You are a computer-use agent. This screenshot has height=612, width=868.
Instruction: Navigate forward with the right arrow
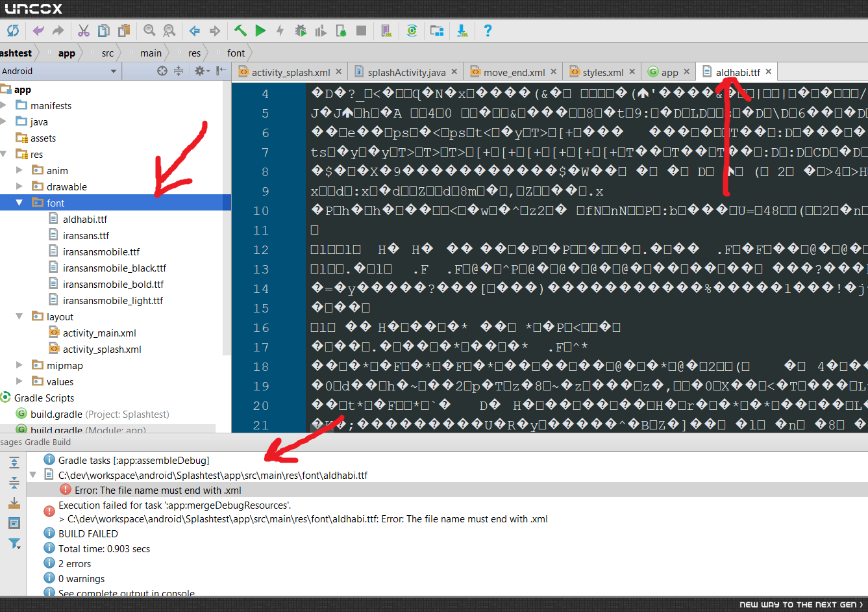pos(215,31)
